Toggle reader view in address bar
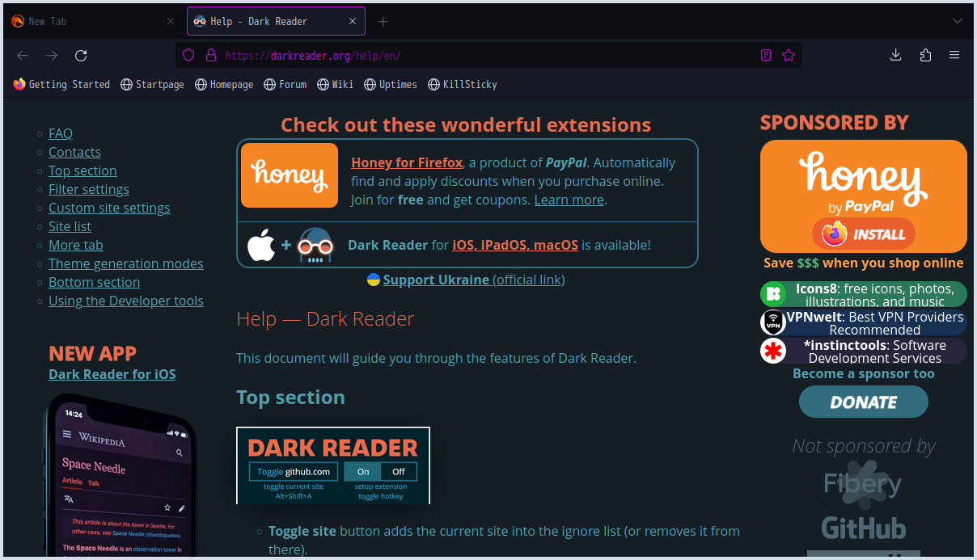 766,56
